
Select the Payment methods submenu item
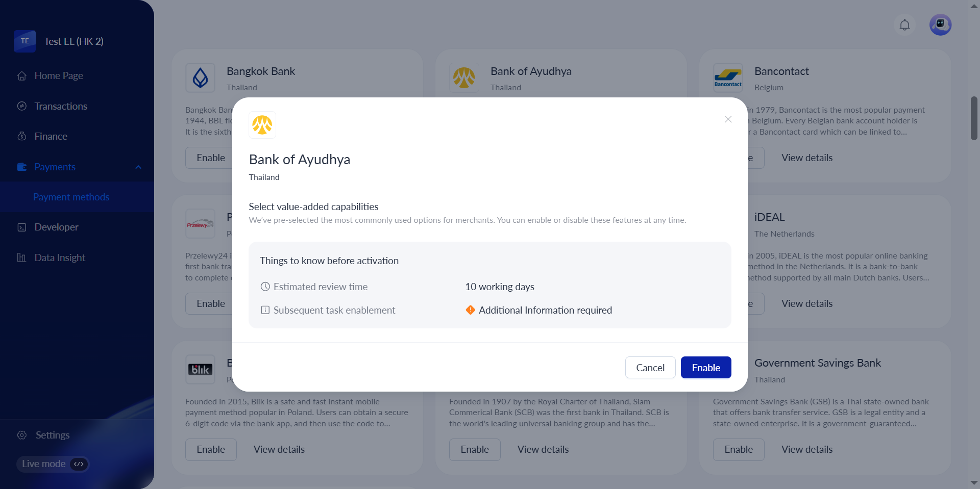pyautogui.click(x=71, y=197)
